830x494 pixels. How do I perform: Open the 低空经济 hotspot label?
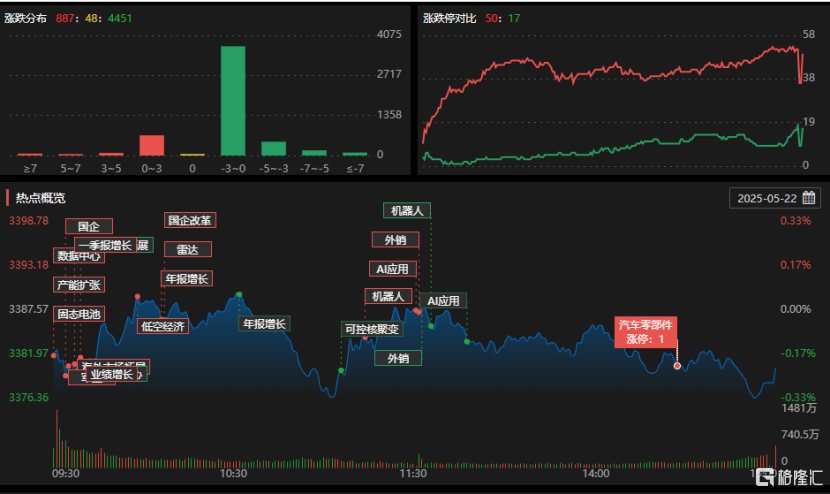tap(162, 325)
